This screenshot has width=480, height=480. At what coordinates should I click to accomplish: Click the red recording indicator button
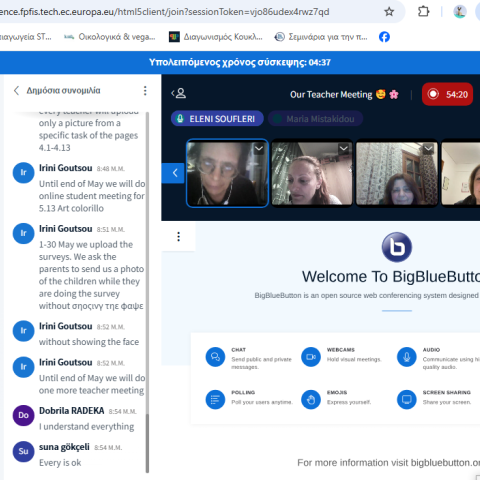(447, 94)
